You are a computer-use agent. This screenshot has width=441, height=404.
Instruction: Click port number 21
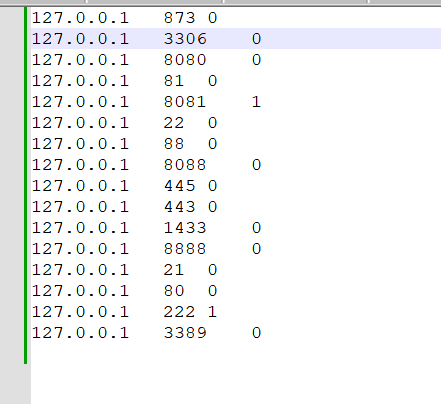tap(174, 270)
